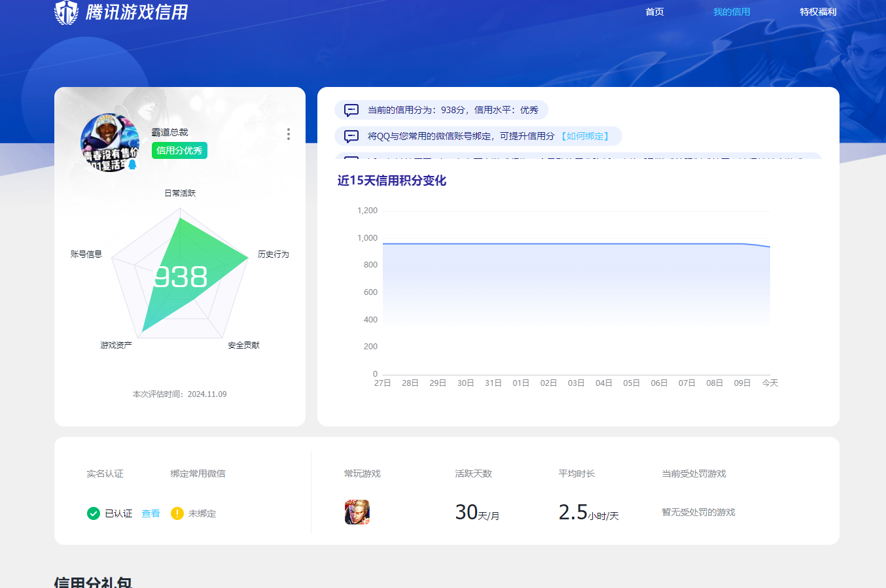
Task: Click the 暂无受处罚的游戏 text
Action: click(x=698, y=512)
